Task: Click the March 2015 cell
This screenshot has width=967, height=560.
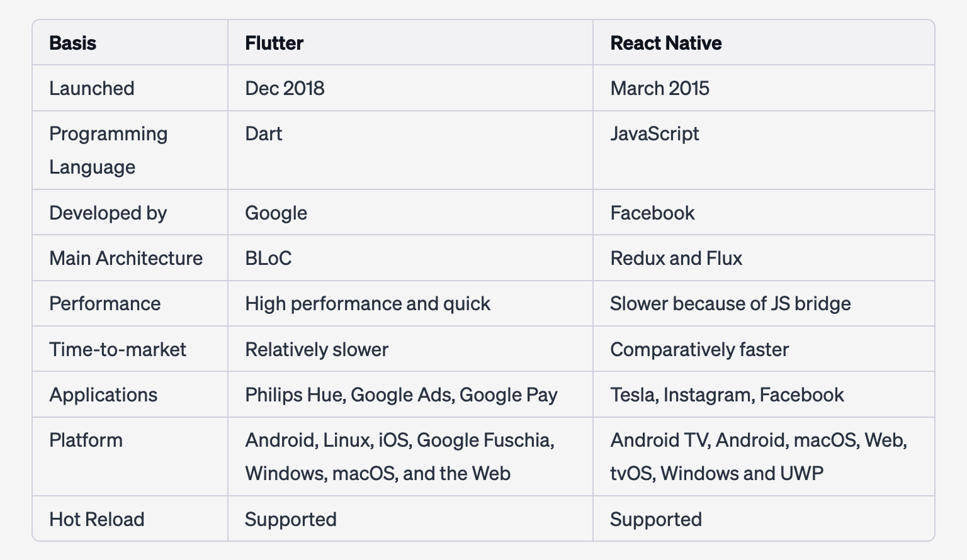Action: (659, 88)
